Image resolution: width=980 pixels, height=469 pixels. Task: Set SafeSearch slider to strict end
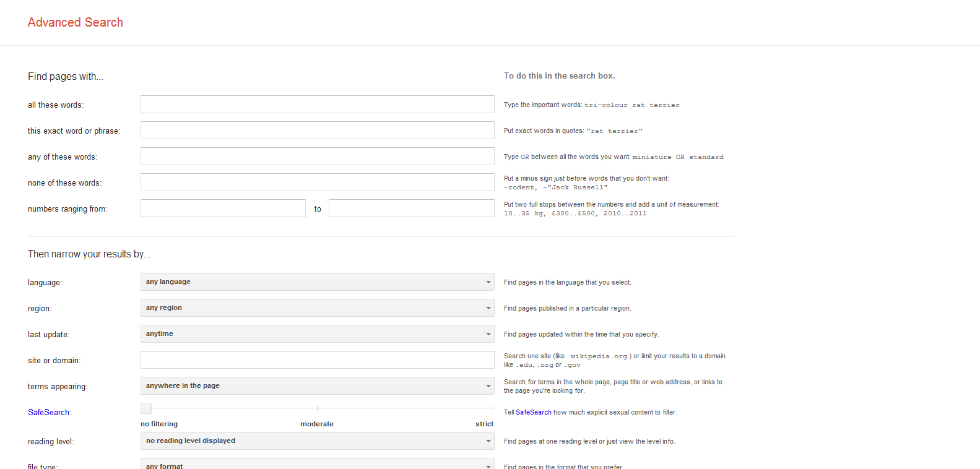492,408
